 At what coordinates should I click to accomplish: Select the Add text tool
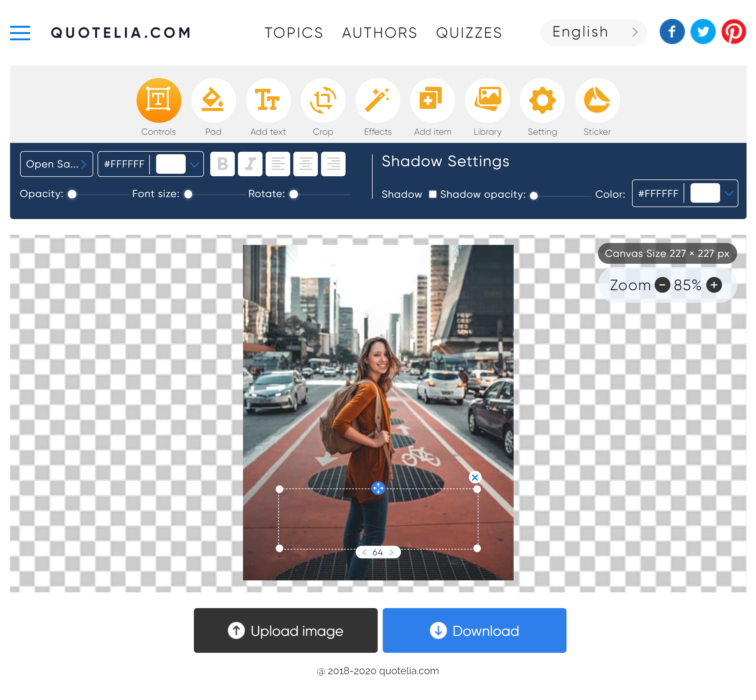(x=268, y=100)
